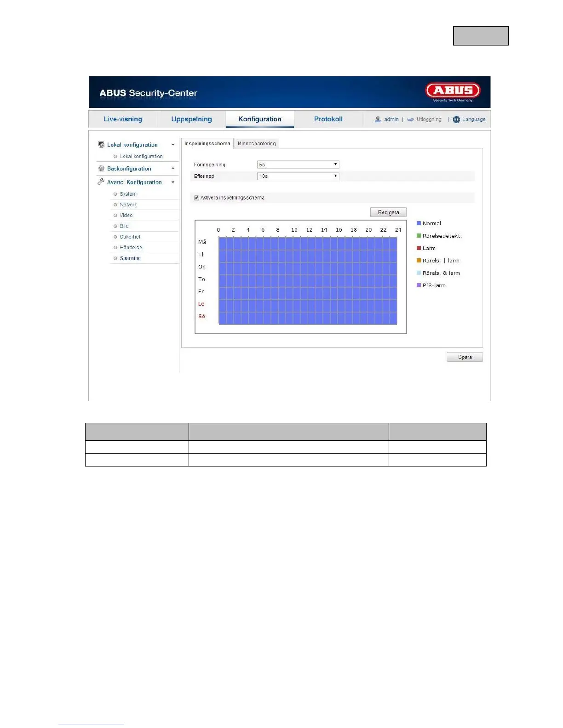This screenshot has width=563, height=728.
Task: Collapse the Avanc. Konfiguration section chevron
Action: pyautogui.click(x=173, y=182)
